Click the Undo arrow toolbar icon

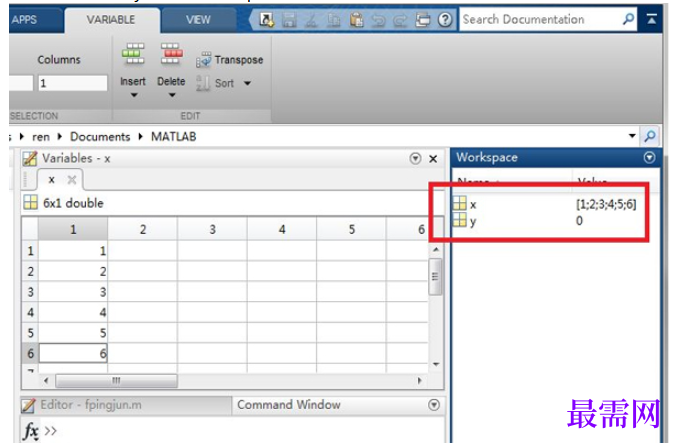378,20
